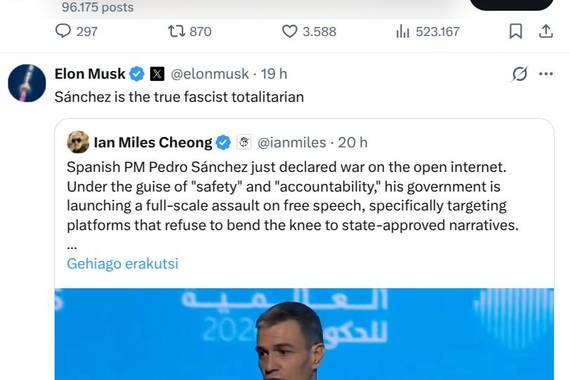Like the post via heart icon

pos(289,31)
